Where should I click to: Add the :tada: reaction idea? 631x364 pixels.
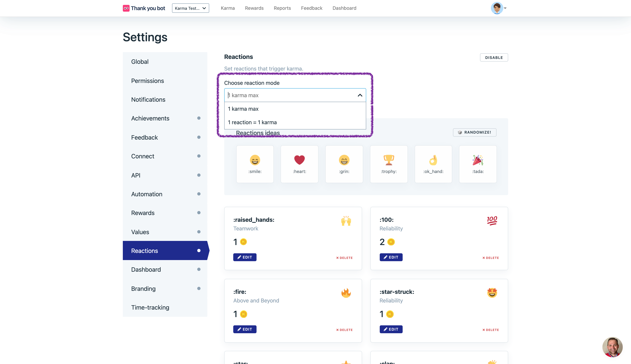pyautogui.click(x=478, y=164)
